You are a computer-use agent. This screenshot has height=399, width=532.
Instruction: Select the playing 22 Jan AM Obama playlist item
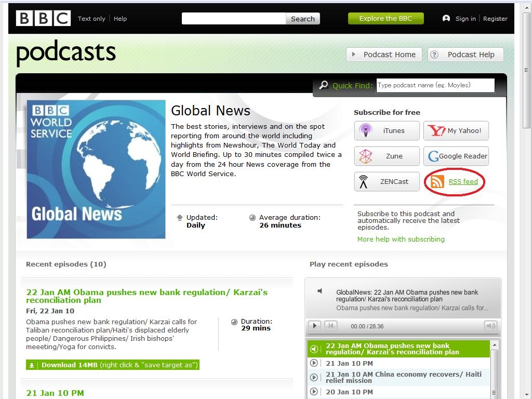tap(398, 349)
